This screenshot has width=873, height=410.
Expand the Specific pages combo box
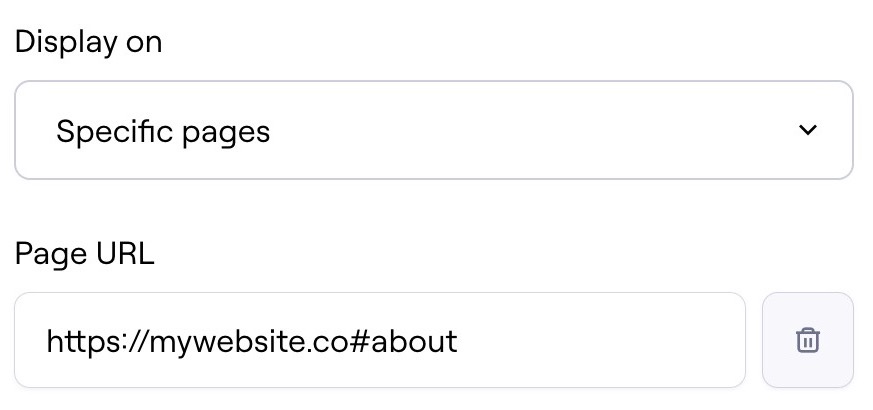(433, 131)
